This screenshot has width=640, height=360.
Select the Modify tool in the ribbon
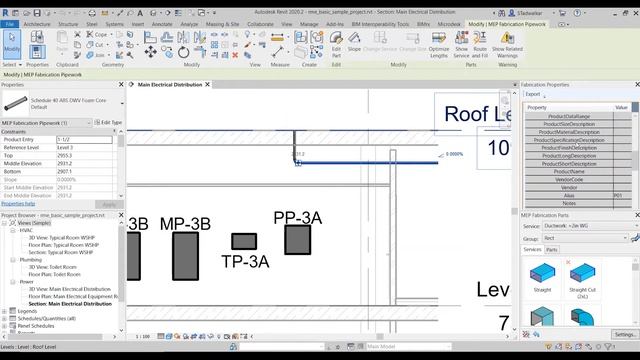[x=12, y=44]
